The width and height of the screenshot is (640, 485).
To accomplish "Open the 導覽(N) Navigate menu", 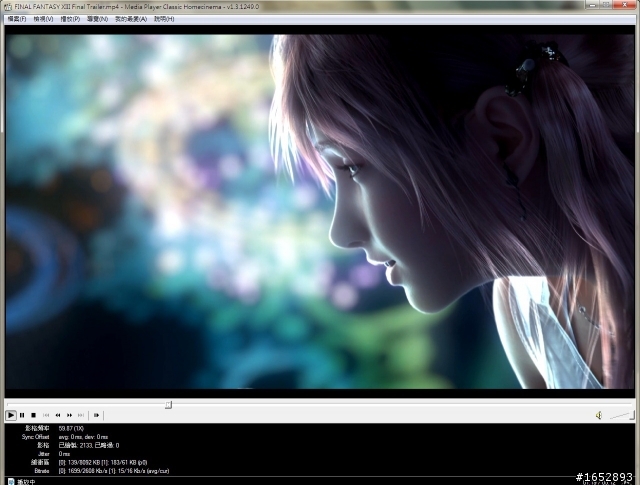I will click(x=98, y=19).
